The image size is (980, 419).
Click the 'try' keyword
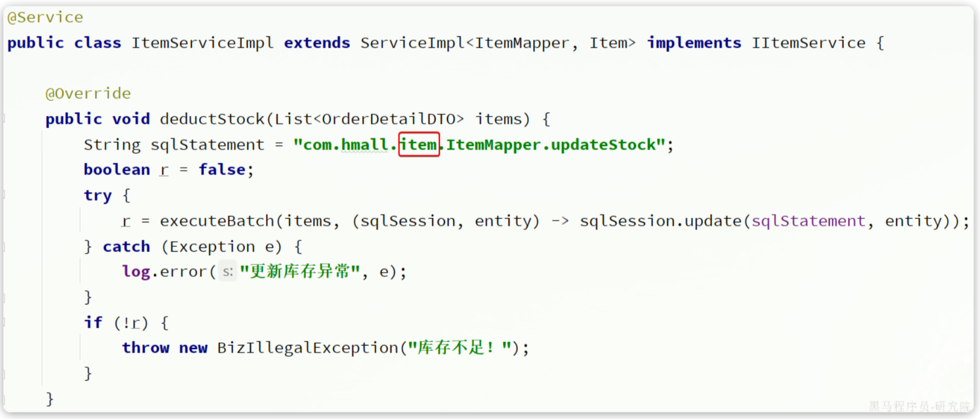[97, 195]
